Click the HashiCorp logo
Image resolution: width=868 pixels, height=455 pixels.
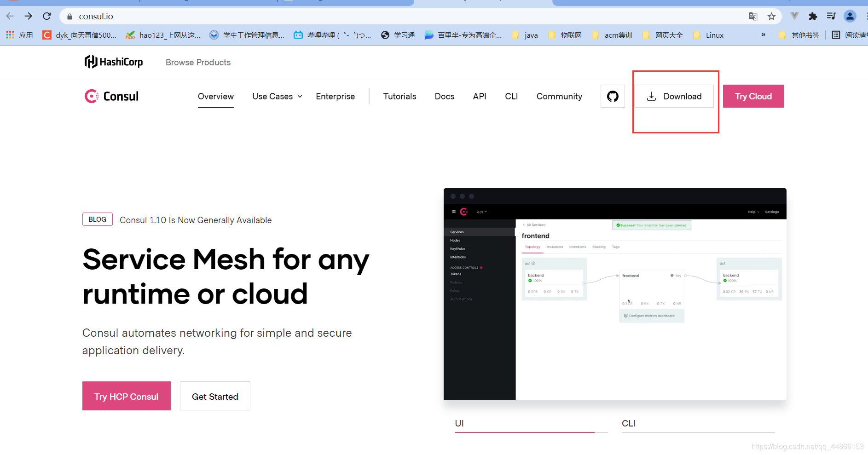pyautogui.click(x=114, y=62)
